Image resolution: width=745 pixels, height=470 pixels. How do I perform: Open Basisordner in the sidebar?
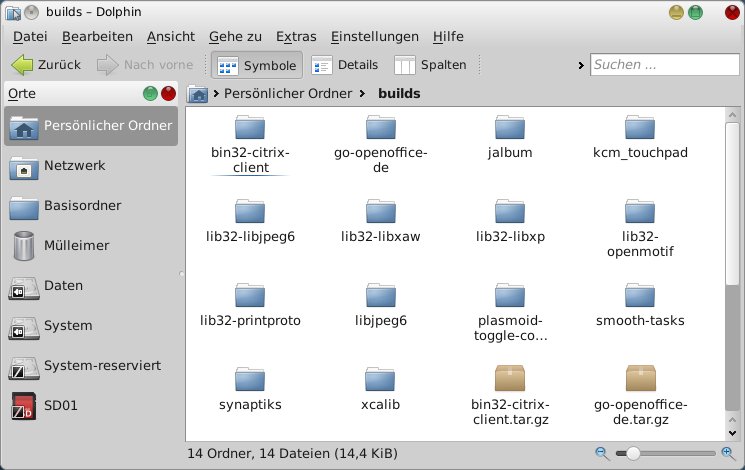pos(91,206)
